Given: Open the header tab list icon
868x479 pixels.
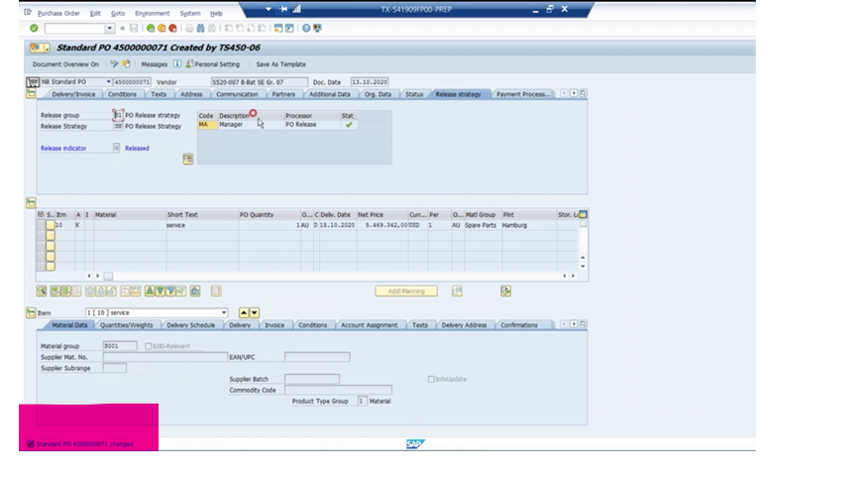Looking at the screenshot, I should pyautogui.click(x=583, y=93).
